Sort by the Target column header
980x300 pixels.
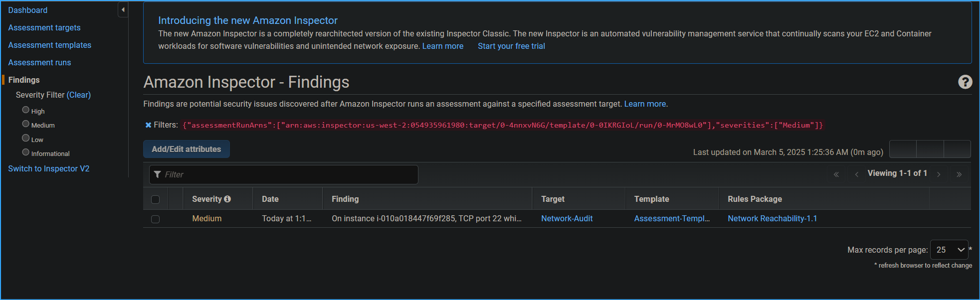553,199
